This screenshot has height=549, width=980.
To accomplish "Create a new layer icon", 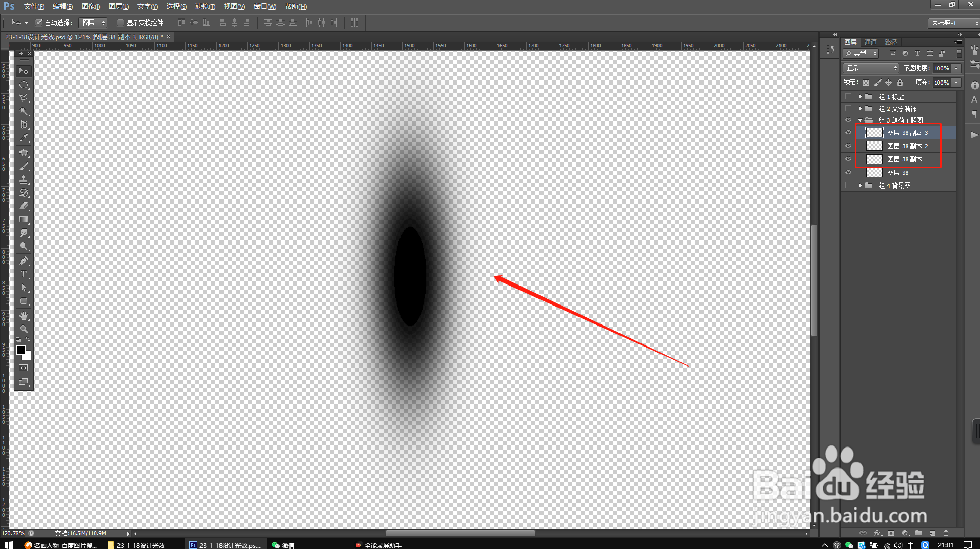I will click(932, 533).
